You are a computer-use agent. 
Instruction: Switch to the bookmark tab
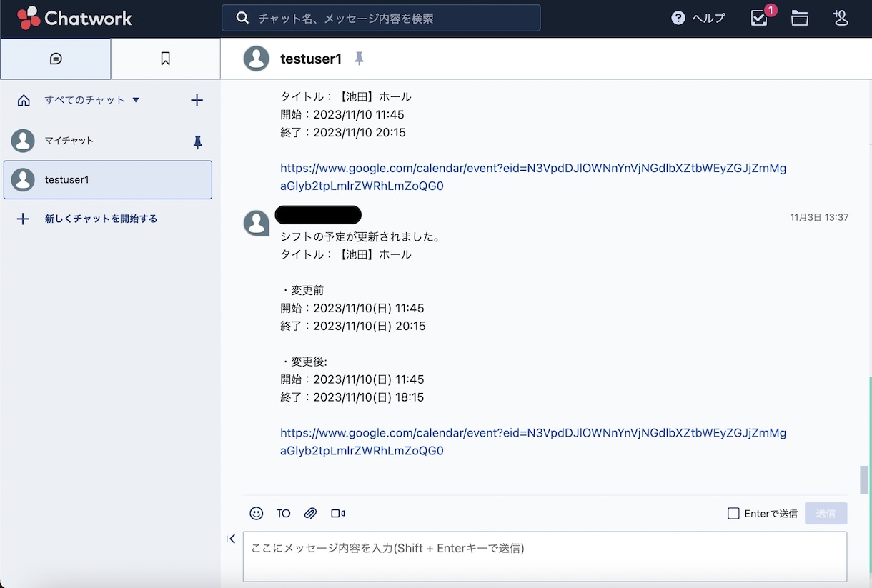(x=165, y=59)
